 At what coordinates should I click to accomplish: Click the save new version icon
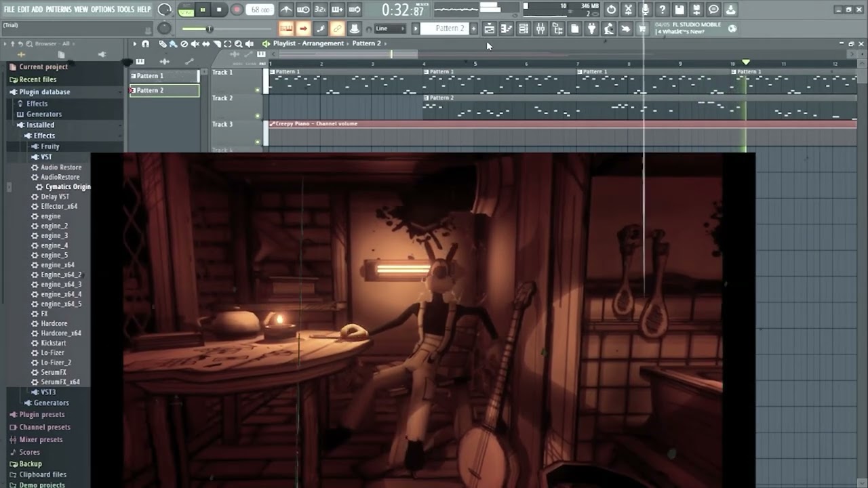696,9
